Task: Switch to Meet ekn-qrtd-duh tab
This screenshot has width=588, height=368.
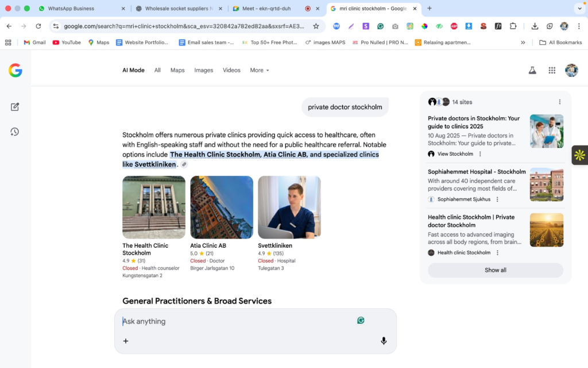Action: [x=276, y=8]
